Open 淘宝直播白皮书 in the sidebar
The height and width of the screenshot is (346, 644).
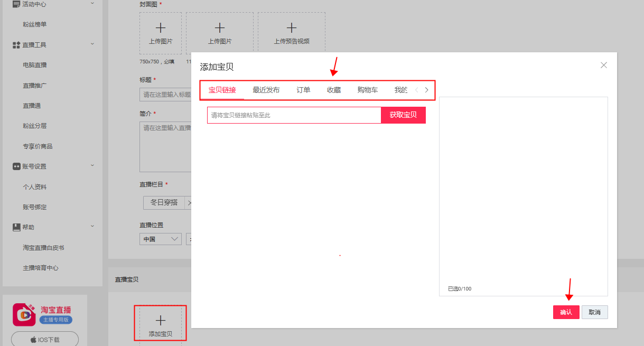tap(43, 248)
